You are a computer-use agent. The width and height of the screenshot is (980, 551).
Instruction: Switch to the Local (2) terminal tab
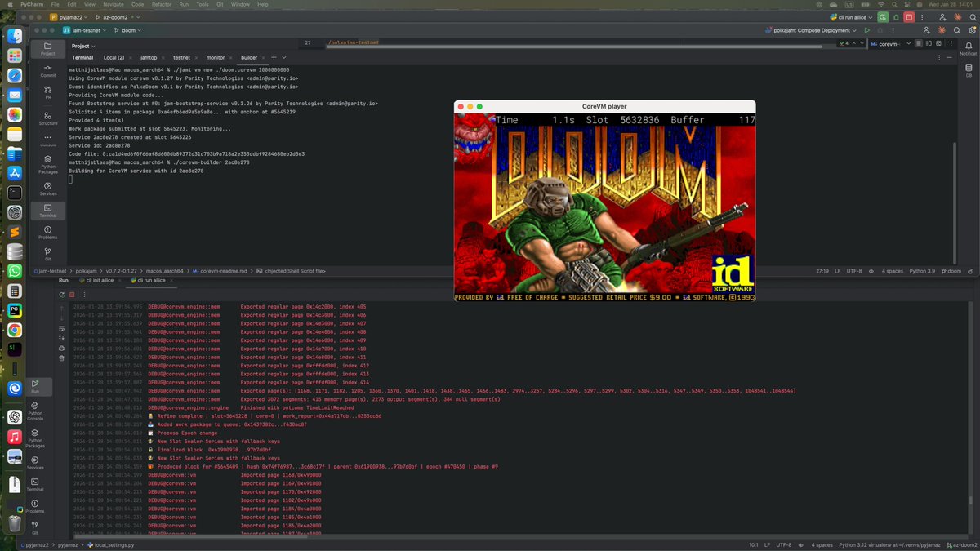click(x=114, y=58)
